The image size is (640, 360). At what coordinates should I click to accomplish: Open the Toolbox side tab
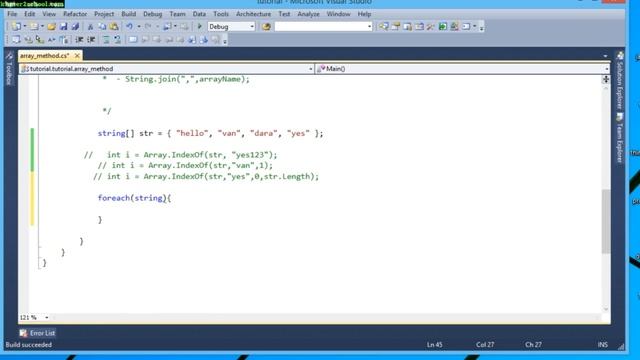click(9, 69)
